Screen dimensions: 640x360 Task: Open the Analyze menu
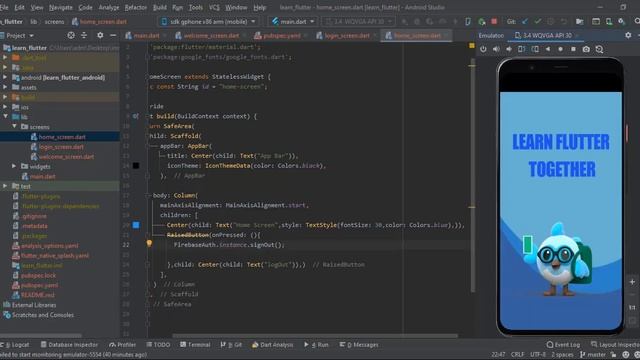click(x=109, y=7)
